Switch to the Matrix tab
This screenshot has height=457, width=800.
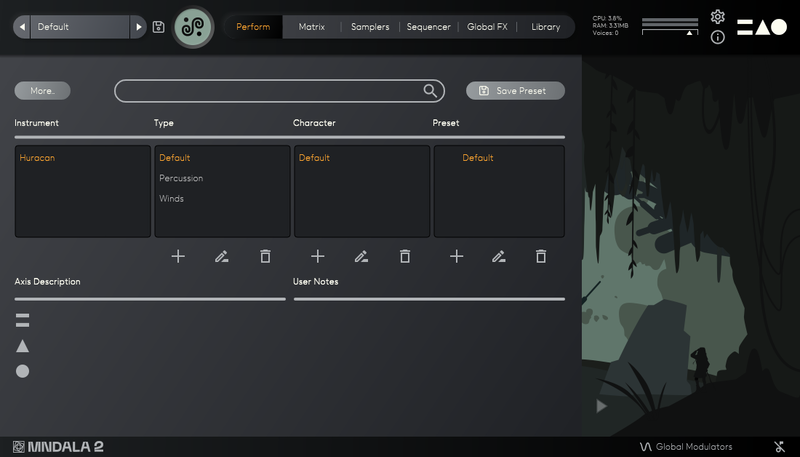tap(312, 27)
